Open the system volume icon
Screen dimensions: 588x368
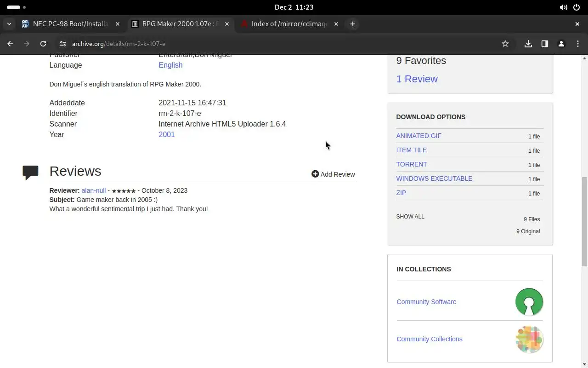pyautogui.click(x=563, y=7)
